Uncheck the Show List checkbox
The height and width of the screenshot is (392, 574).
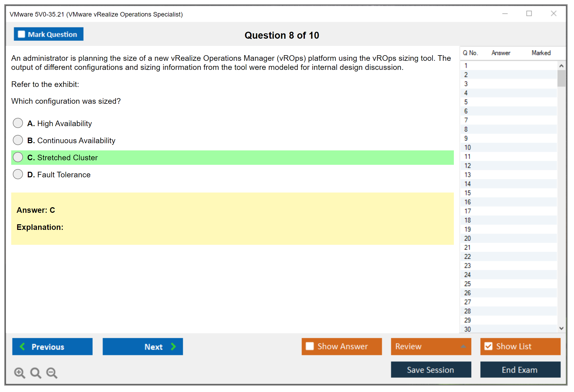tap(488, 346)
